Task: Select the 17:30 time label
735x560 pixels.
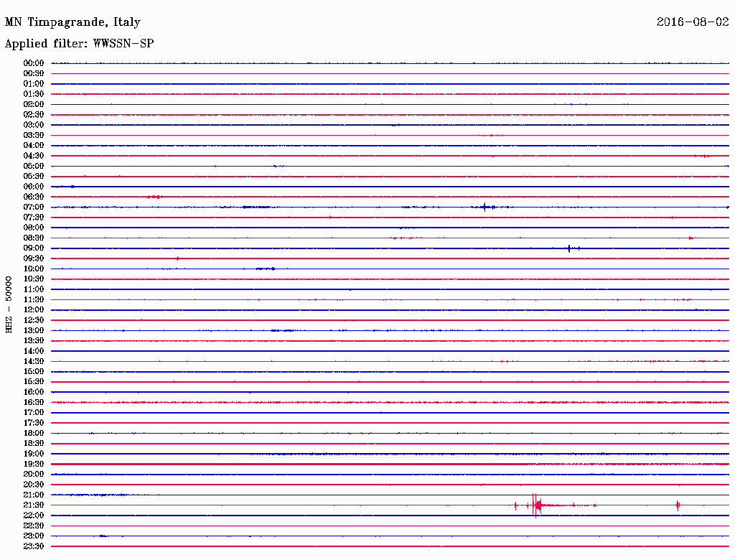Action: [34, 423]
